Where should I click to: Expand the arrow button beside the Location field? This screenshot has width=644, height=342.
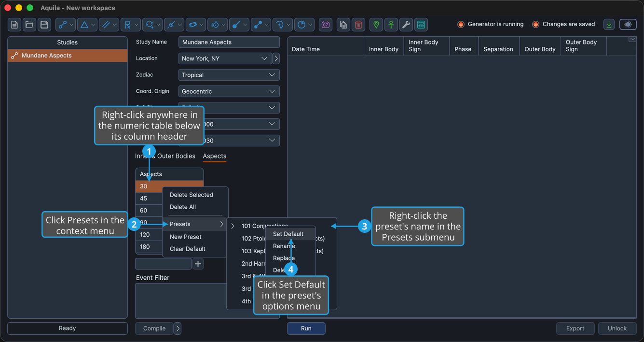coord(276,58)
